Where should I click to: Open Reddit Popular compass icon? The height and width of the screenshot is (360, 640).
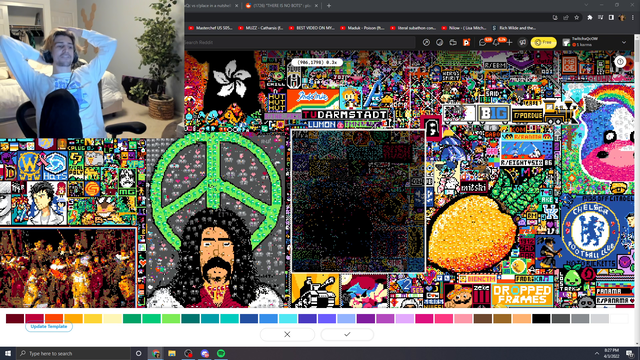point(426,42)
